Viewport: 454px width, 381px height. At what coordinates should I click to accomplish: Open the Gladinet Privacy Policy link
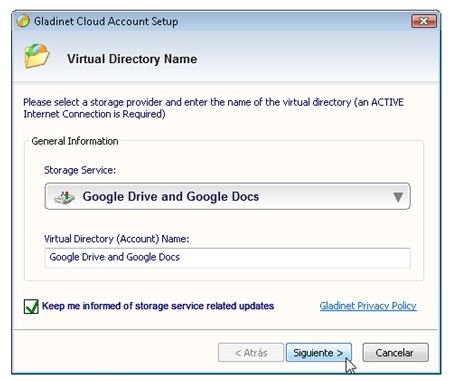tap(368, 306)
